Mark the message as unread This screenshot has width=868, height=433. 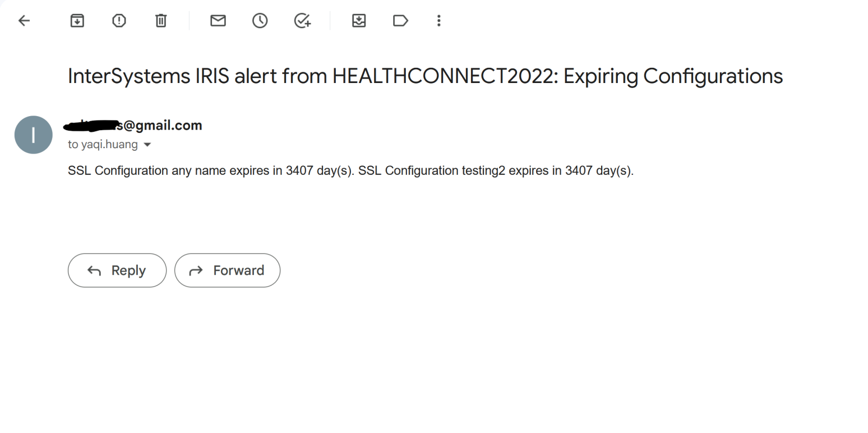click(218, 21)
